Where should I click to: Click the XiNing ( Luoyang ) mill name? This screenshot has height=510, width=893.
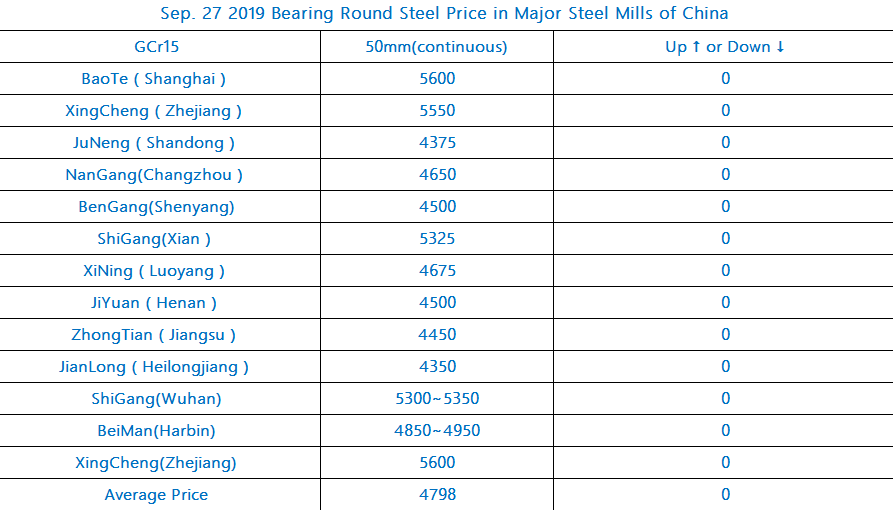(x=154, y=271)
